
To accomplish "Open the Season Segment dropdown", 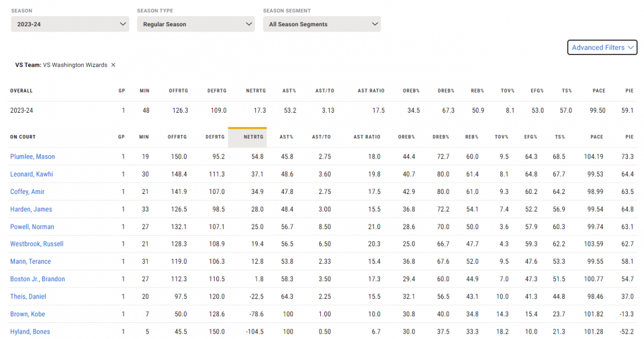I will 321,24.
